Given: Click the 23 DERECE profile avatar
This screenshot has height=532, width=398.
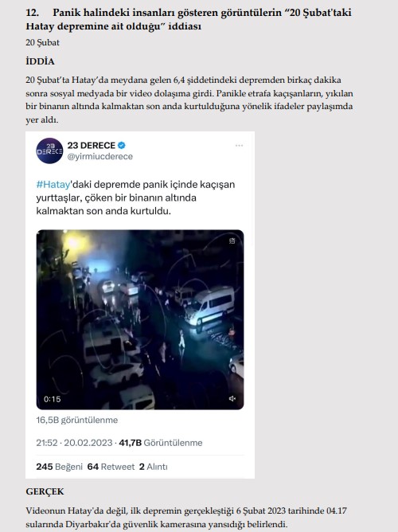Looking at the screenshot, I should 49,151.
